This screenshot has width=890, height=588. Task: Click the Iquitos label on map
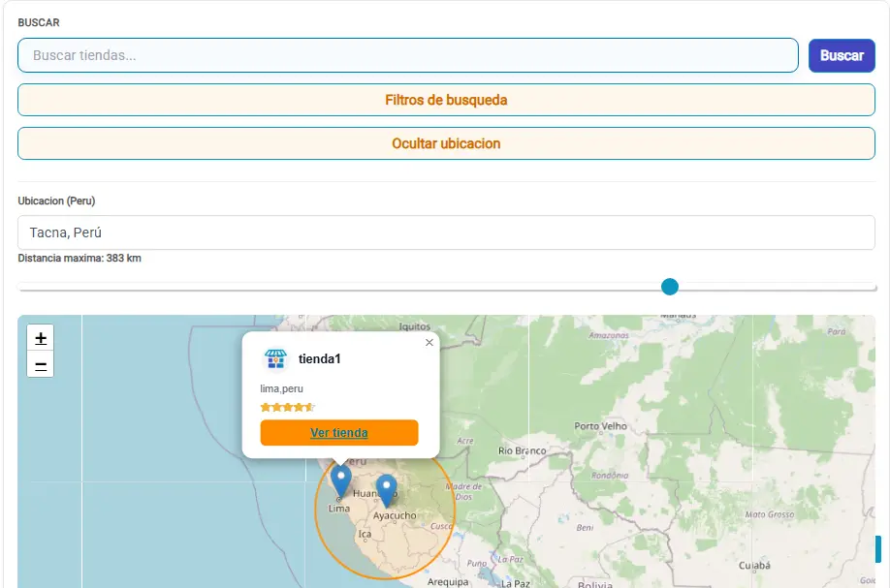coord(414,326)
